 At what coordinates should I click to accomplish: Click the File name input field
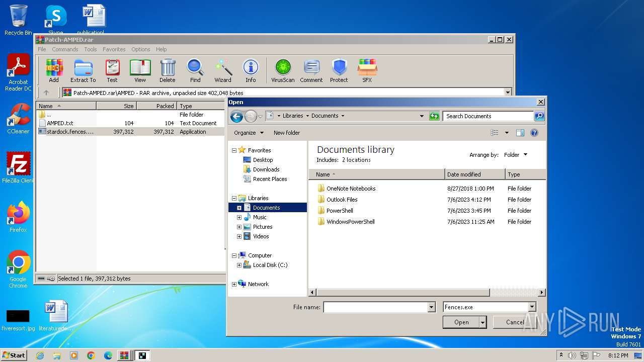click(375, 307)
